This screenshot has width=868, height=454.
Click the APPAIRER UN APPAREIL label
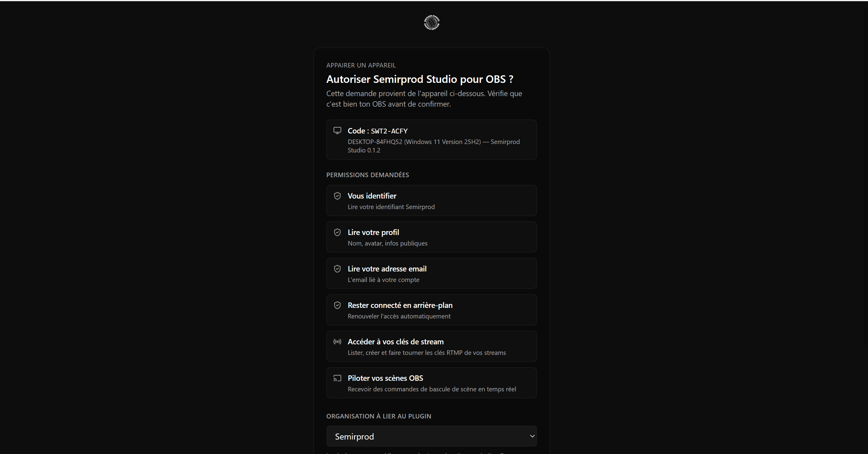[361, 65]
